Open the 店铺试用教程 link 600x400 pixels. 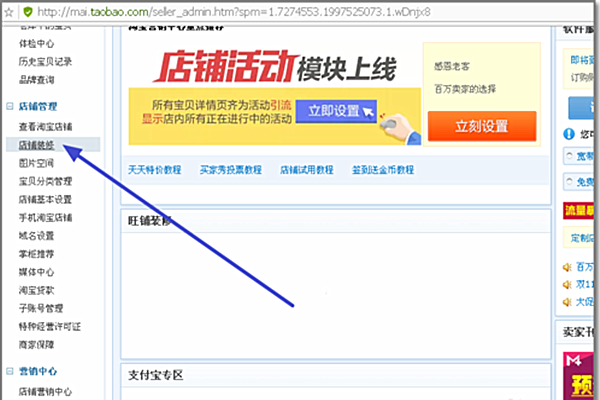click(x=307, y=170)
